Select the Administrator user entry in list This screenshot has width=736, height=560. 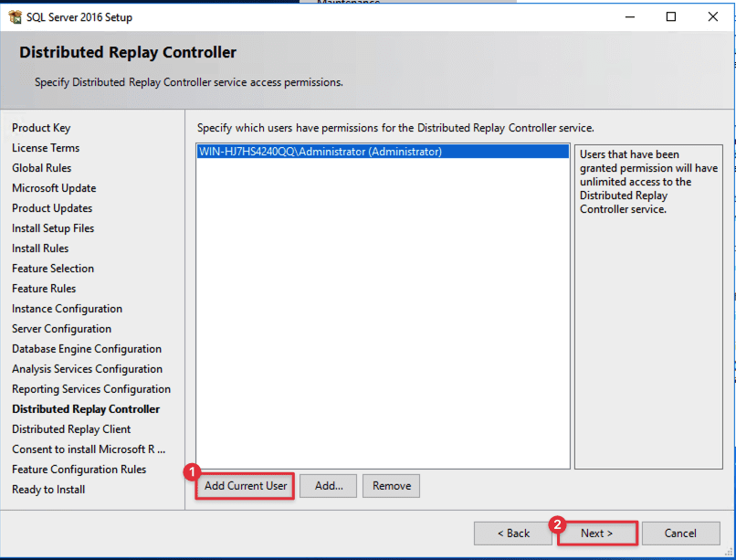(320, 153)
